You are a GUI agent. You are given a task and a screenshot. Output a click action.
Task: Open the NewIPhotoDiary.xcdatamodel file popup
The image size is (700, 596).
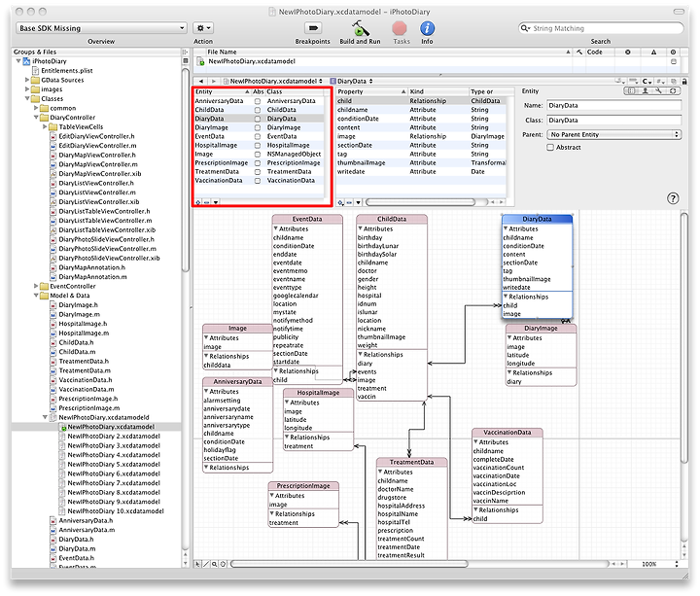pyautogui.click(x=273, y=82)
